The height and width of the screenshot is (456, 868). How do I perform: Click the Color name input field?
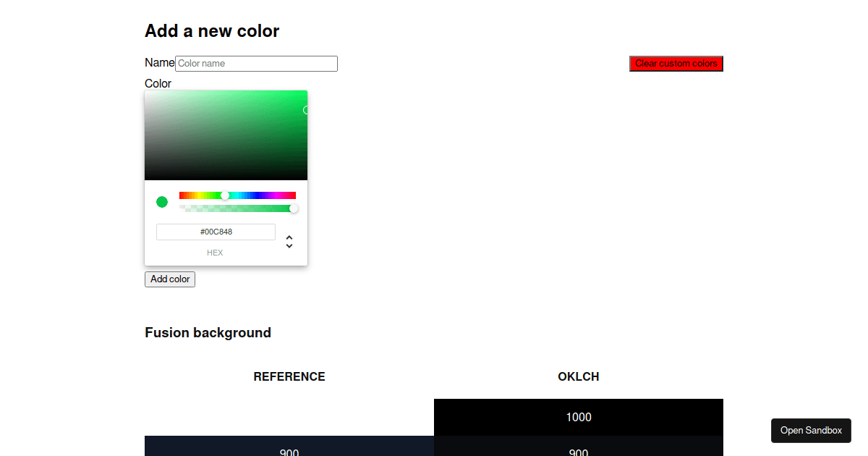[256, 64]
